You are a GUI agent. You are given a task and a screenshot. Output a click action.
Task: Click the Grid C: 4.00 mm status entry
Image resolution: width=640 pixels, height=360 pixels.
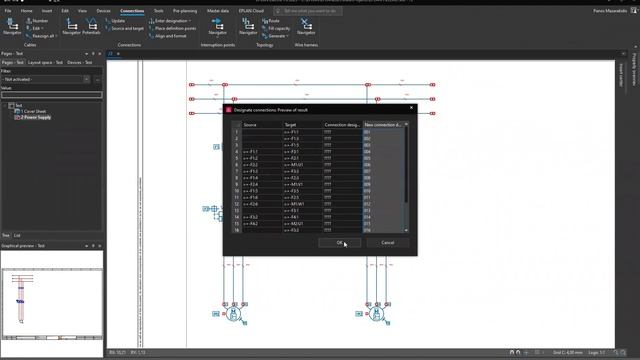pyautogui.click(x=567, y=352)
